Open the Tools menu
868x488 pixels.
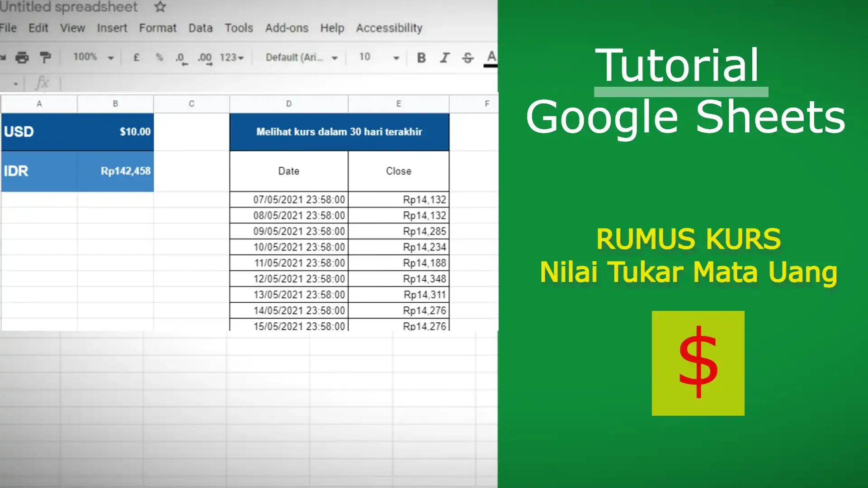pyautogui.click(x=239, y=28)
